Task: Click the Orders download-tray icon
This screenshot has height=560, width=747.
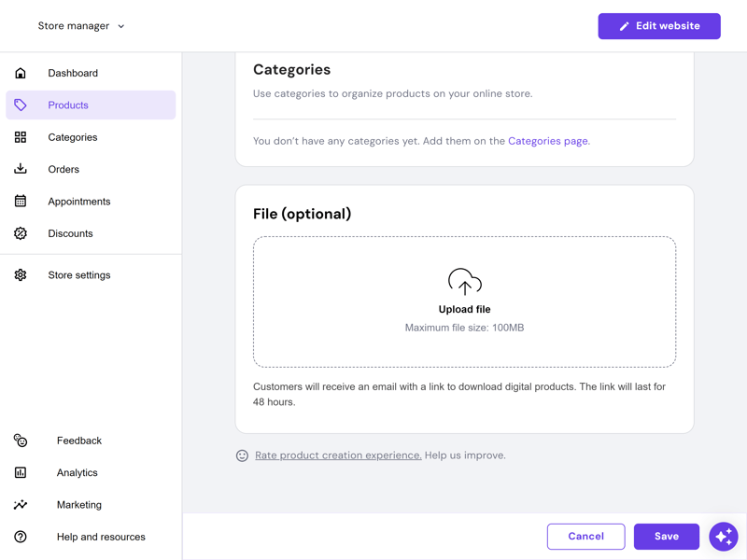Action: click(20, 169)
